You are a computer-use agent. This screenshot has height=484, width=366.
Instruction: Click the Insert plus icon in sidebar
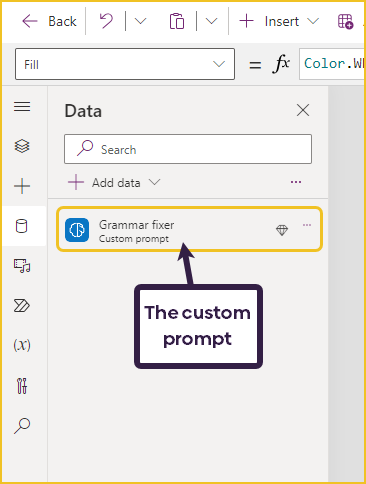[22, 186]
